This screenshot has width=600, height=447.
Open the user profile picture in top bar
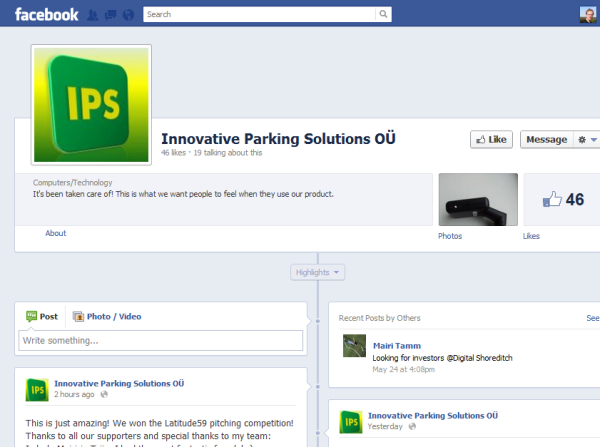click(x=588, y=15)
